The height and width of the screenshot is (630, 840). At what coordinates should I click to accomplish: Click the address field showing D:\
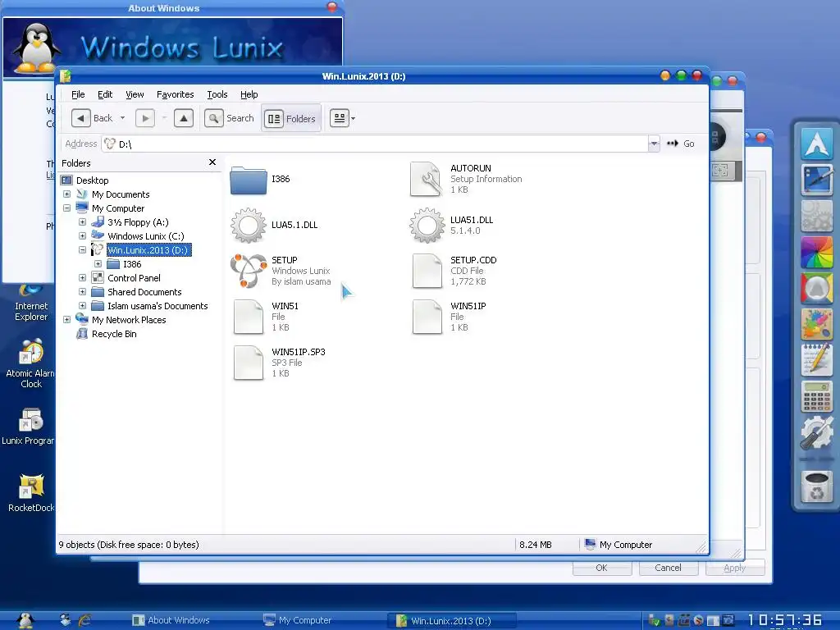(375, 144)
